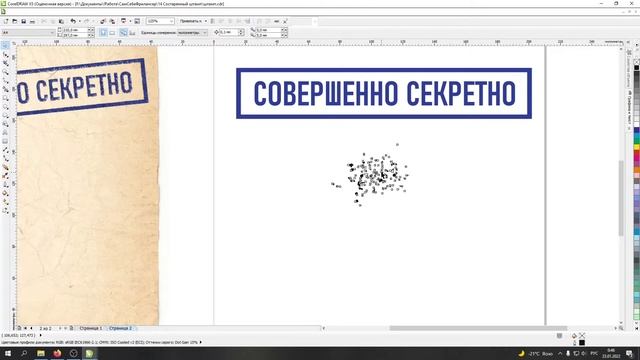Click the page width input field
This screenshot has width=640, height=360.
coord(75,30)
